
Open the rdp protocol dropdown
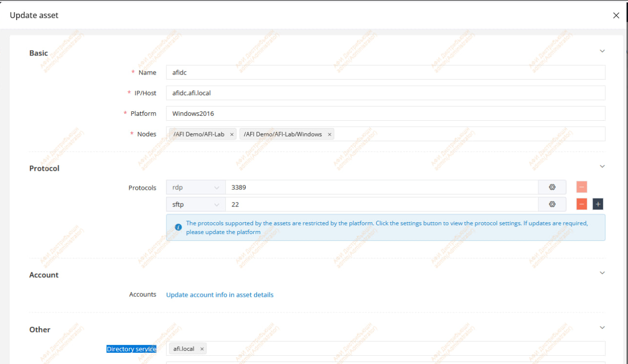195,187
